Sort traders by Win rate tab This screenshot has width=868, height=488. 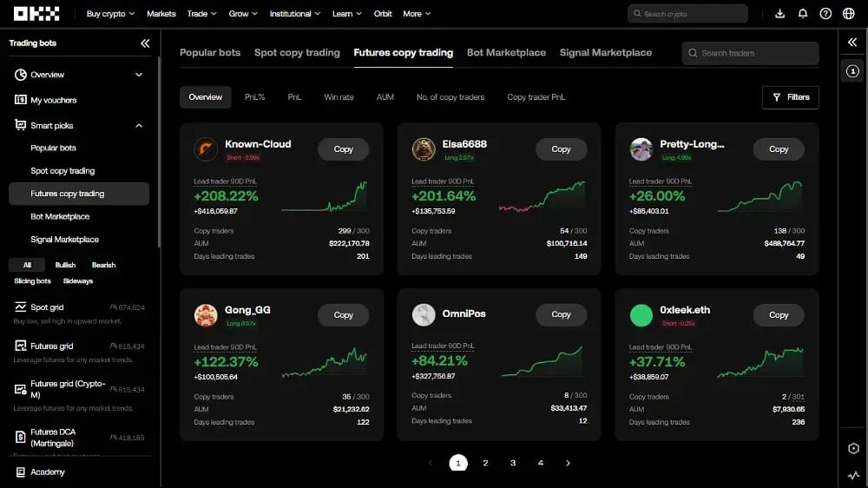point(339,97)
